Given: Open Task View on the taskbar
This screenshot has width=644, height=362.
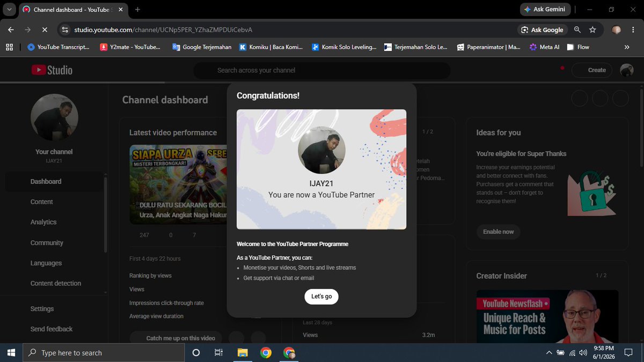Looking at the screenshot, I should point(218,352).
